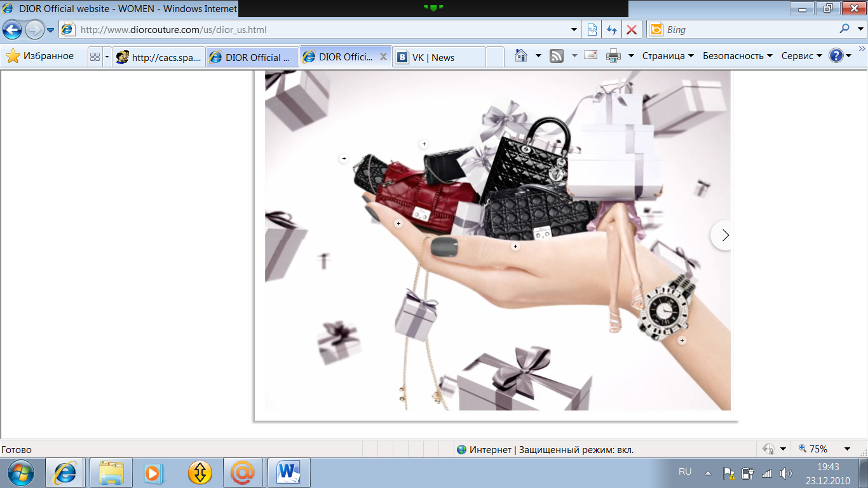868x488 pixels.
Task: Go to the Home page icon
Action: (x=521, y=56)
